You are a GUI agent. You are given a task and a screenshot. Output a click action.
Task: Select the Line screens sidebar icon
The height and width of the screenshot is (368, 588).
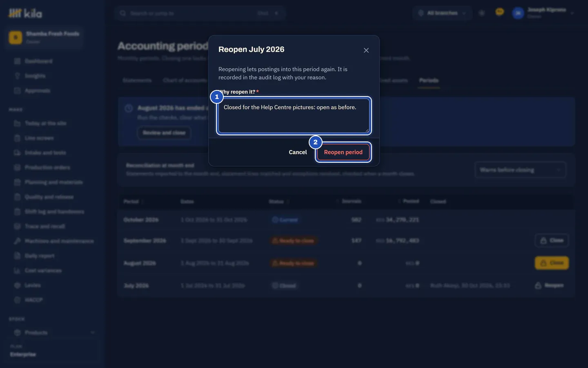coord(17,138)
